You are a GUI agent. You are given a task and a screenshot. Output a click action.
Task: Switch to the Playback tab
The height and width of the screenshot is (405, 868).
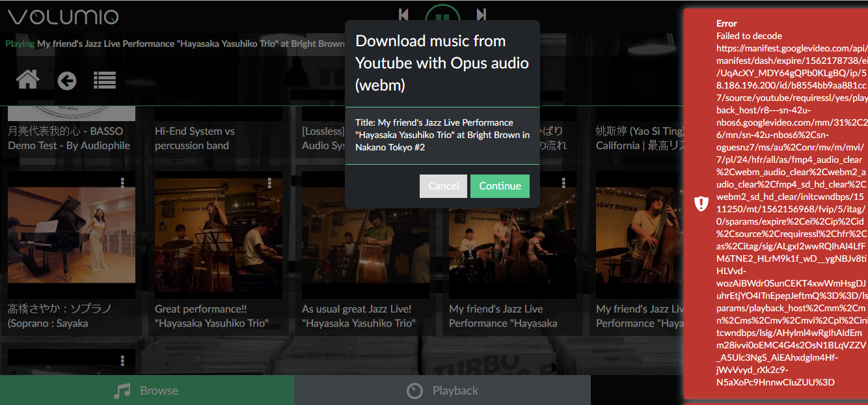click(x=442, y=390)
